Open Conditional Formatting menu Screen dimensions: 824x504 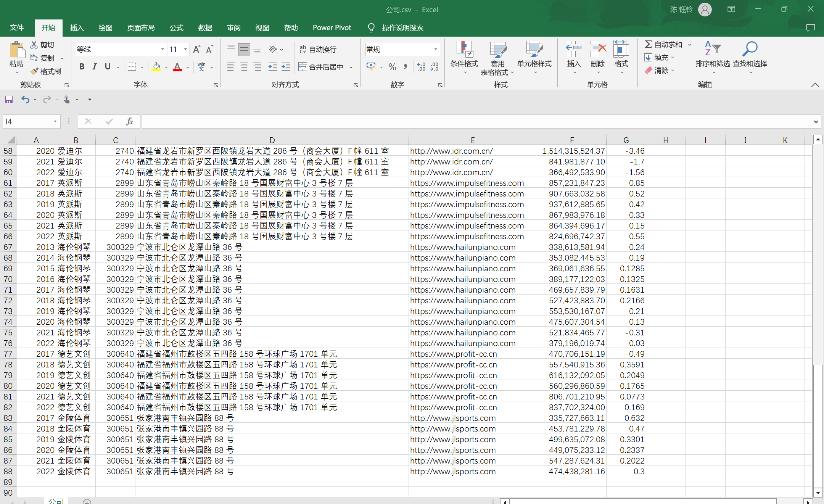coord(464,57)
